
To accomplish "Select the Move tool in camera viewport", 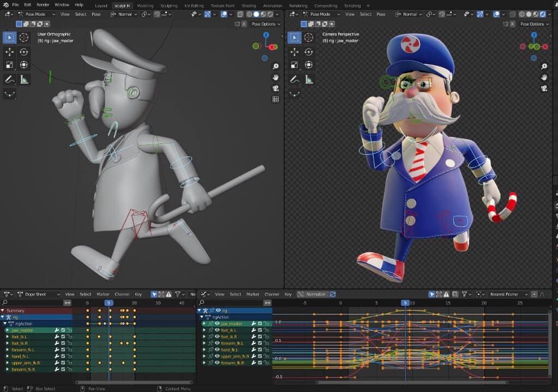I will click(295, 52).
